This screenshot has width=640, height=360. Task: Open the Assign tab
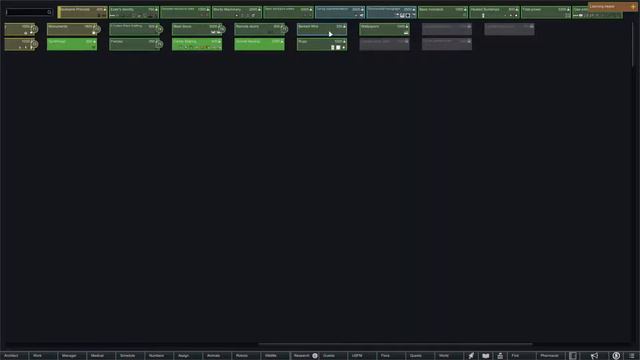click(189, 356)
